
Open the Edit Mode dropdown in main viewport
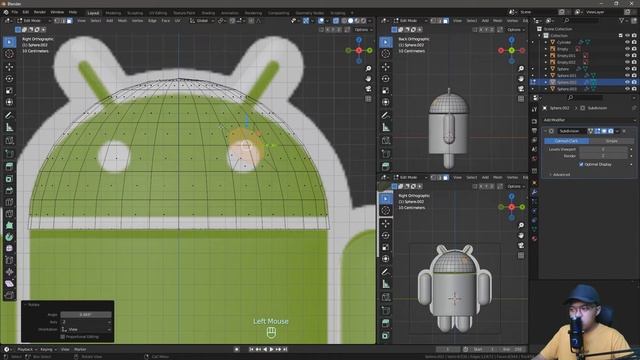(x=34, y=20)
